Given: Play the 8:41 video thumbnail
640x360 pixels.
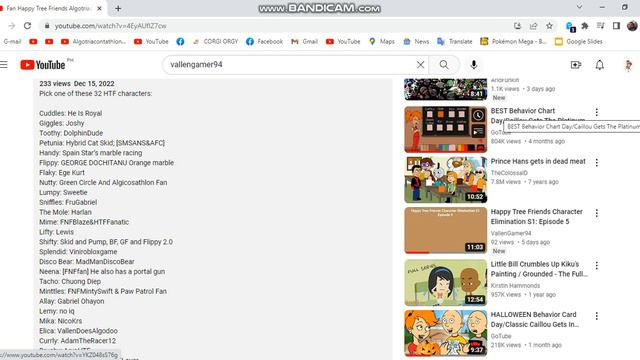Looking at the screenshot, I should [x=446, y=89].
